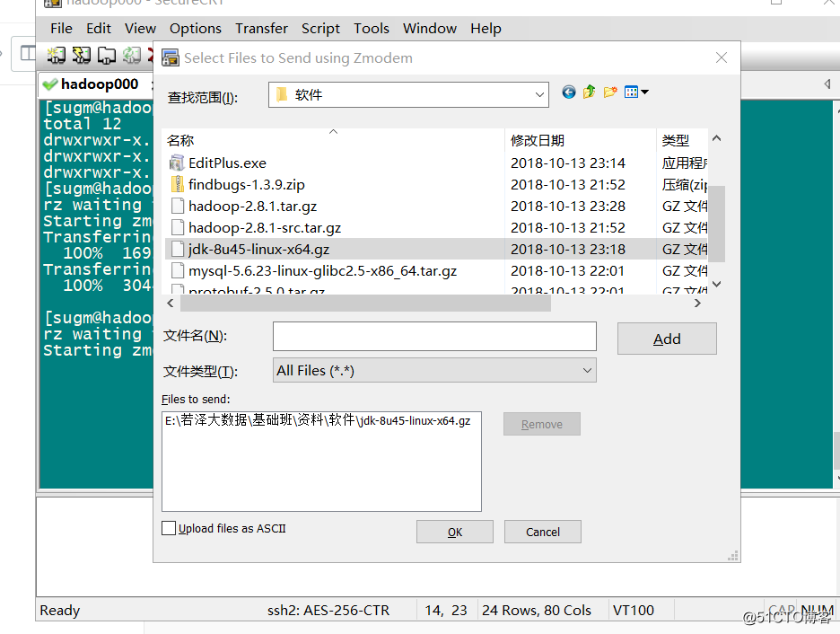The height and width of the screenshot is (634, 840).
Task: Click the horizontal scrollbar left arrow
Action: [x=171, y=304]
